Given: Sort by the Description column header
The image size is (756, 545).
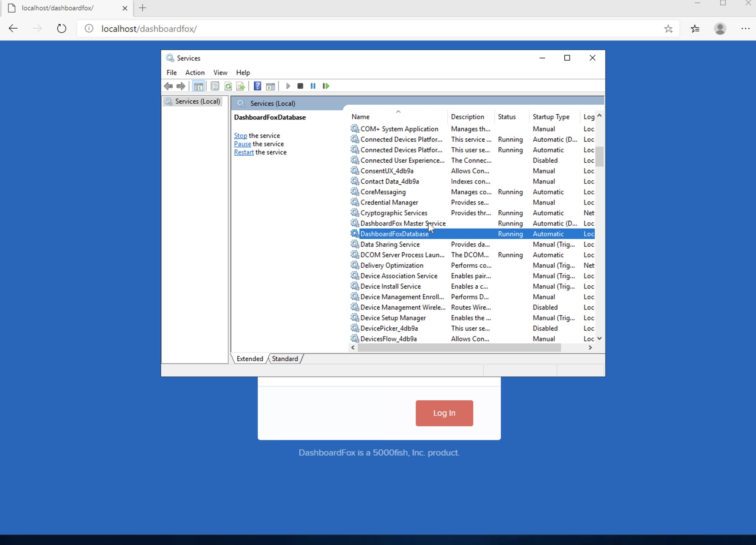Looking at the screenshot, I should [x=471, y=117].
